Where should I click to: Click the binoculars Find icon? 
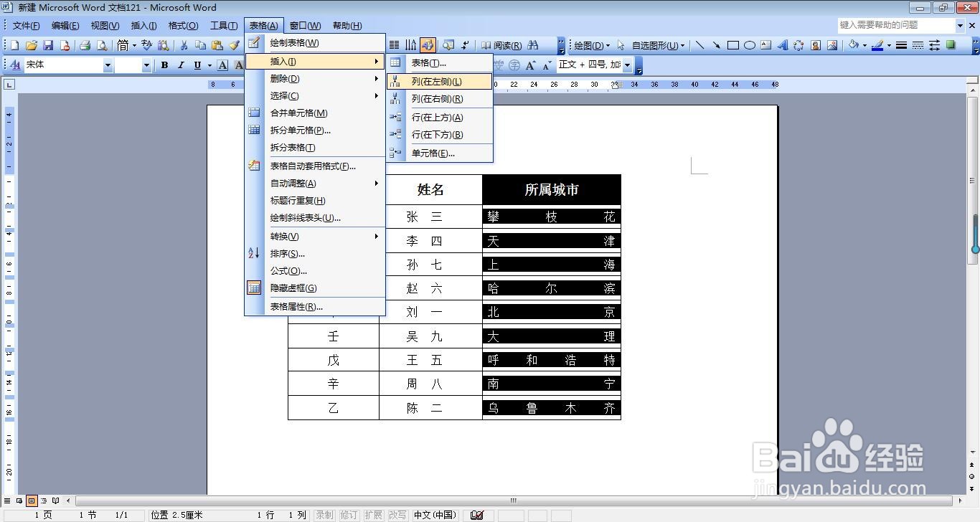click(532, 45)
